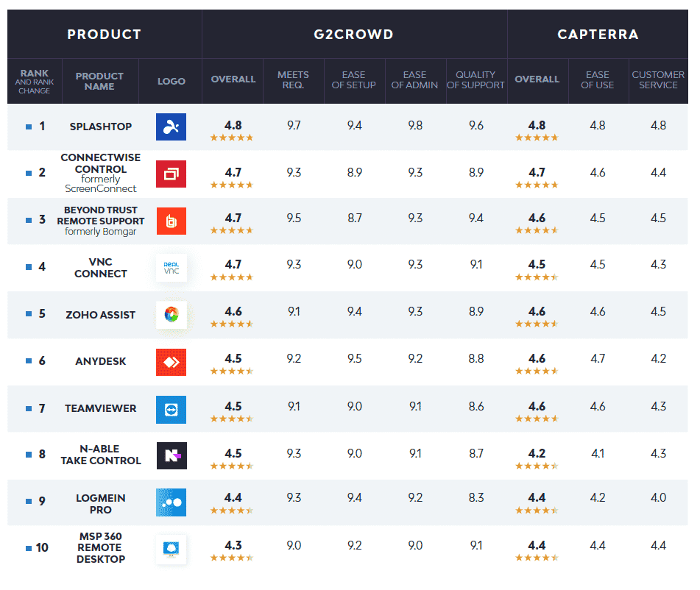Select the CONNECTWISE CONTROL product name
The height and width of the screenshot is (590, 700).
[x=100, y=163]
